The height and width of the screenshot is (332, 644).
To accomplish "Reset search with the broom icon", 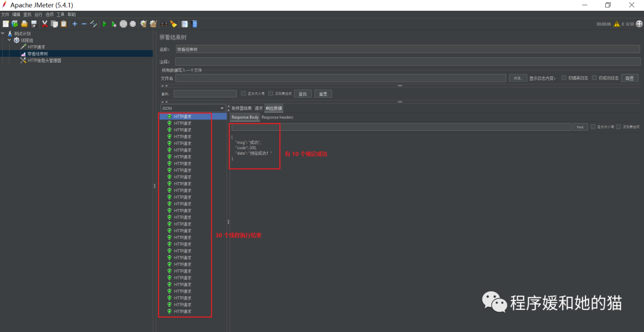I will [174, 24].
